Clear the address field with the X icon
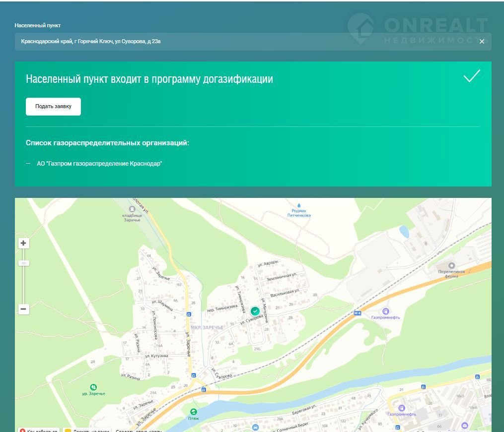504x432 pixels. pos(482,42)
